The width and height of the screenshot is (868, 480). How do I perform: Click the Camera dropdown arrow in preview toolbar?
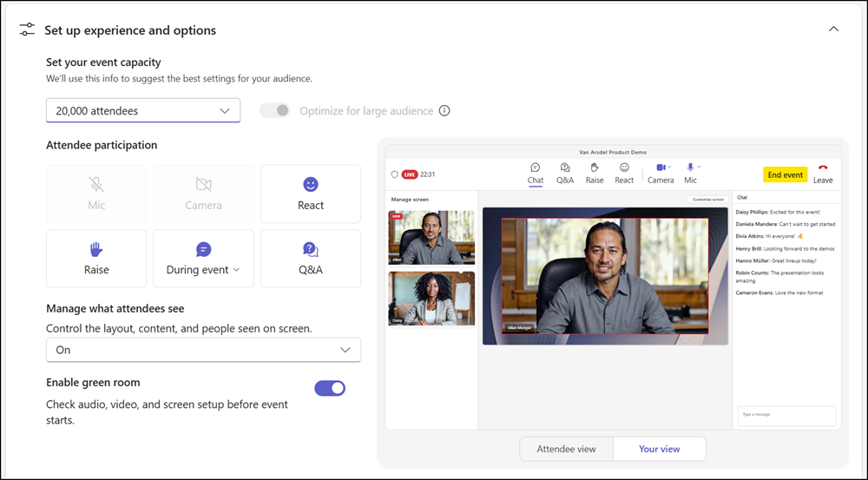pyautogui.click(x=669, y=168)
